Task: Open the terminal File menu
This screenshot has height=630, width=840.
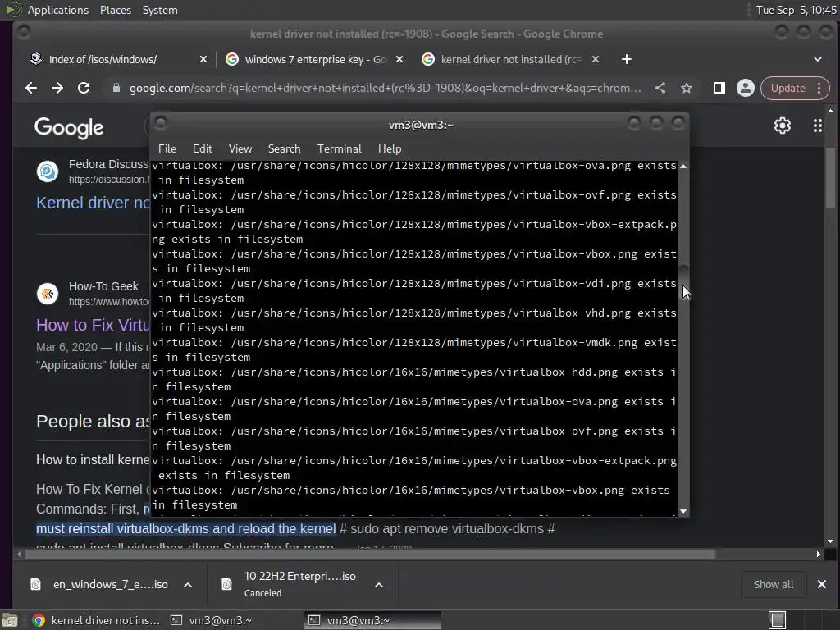Action: pos(167,149)
